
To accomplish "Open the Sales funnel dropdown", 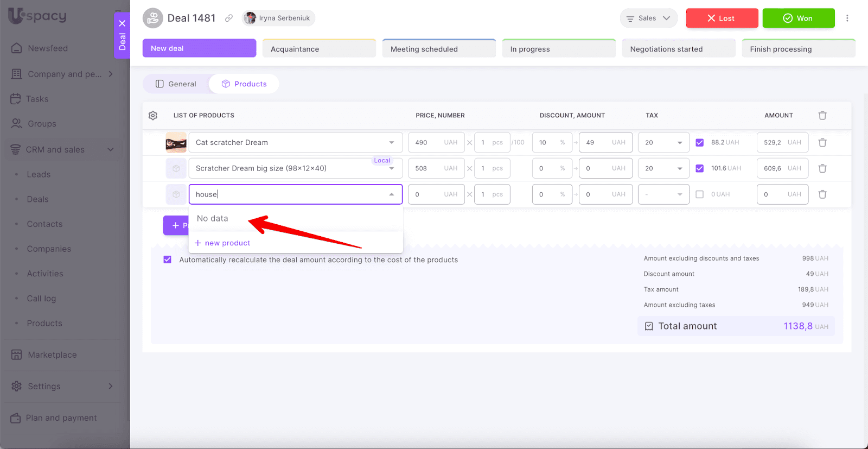I will 648,18.
